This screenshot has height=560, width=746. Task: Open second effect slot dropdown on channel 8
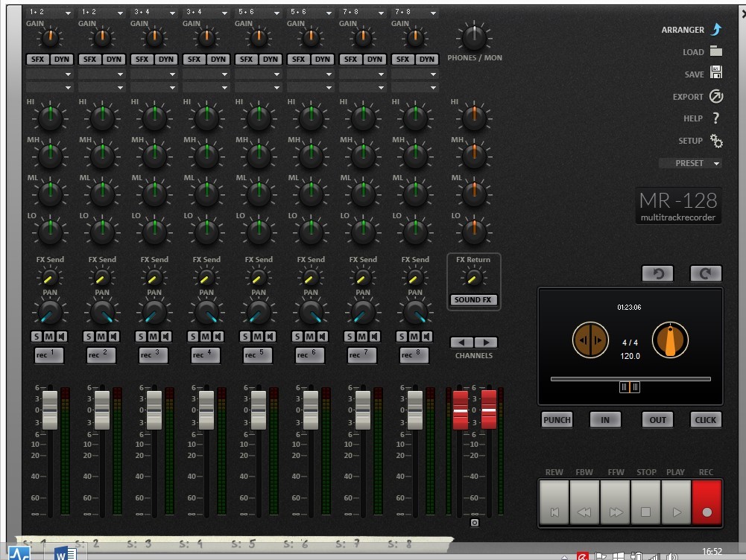[x=414, y=87]
